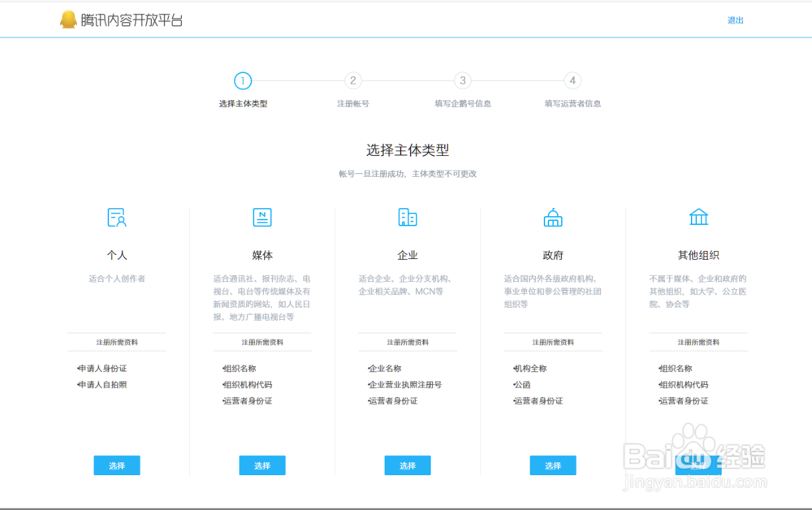Click the Tencent penguin logo icon
Screen dimensions: 812x510
(68, 19)
